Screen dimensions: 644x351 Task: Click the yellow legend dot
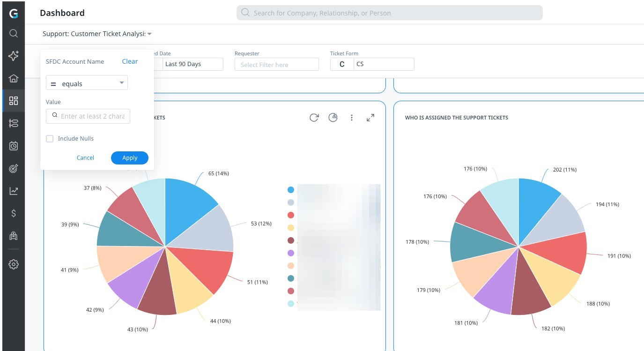[x=290, y=228]
